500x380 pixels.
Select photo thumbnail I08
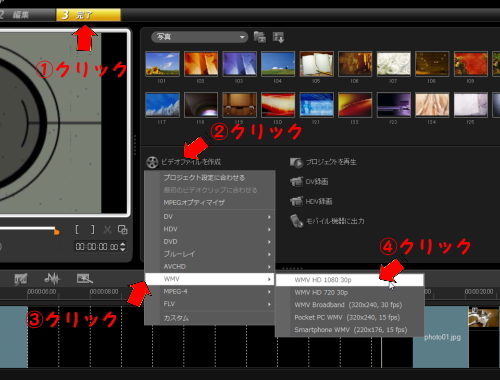432,64
